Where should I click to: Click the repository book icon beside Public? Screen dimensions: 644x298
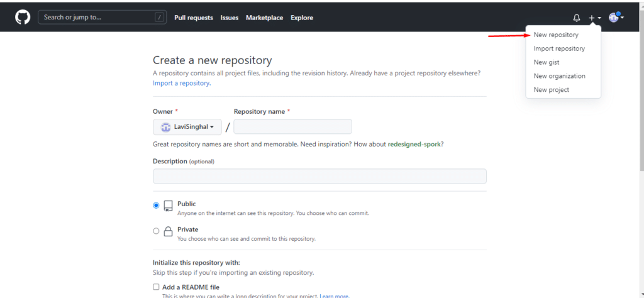(x=168, y=206)
